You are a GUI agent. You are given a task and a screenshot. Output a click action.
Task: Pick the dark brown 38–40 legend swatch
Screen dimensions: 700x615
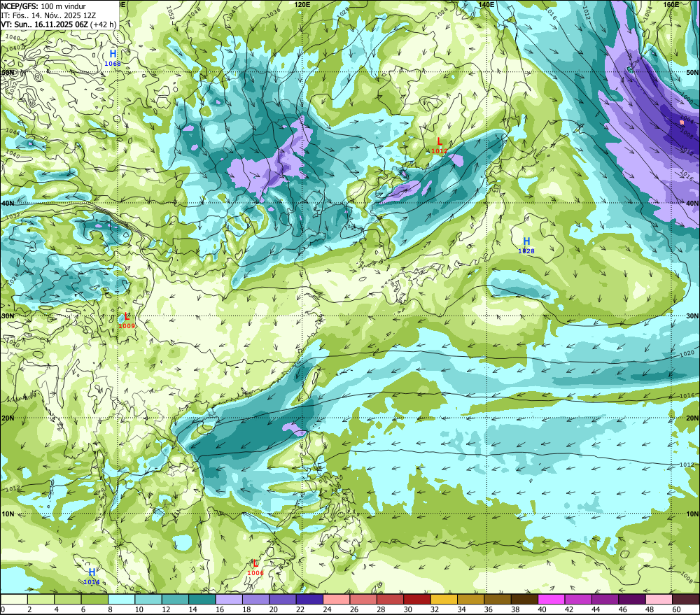click(x=524, y=599)
